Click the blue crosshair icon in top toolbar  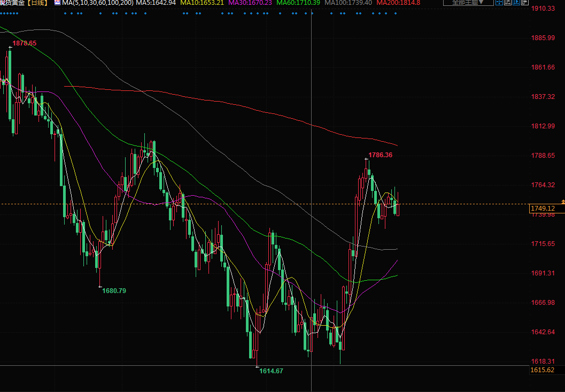[499, 3]
